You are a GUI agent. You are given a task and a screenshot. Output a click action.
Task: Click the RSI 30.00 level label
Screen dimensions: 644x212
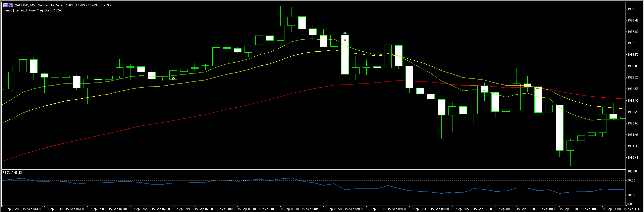pyautogui.click(x=631, y=195)
